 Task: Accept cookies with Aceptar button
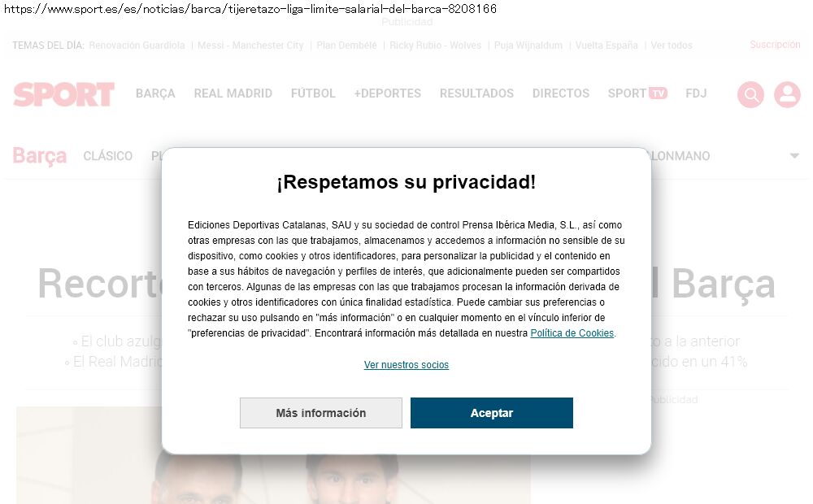coord(492,413)
